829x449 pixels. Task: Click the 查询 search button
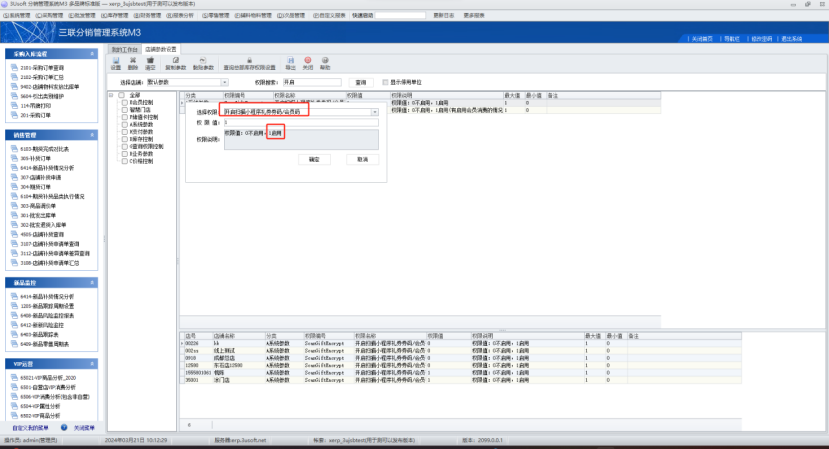tap(361, 83)
